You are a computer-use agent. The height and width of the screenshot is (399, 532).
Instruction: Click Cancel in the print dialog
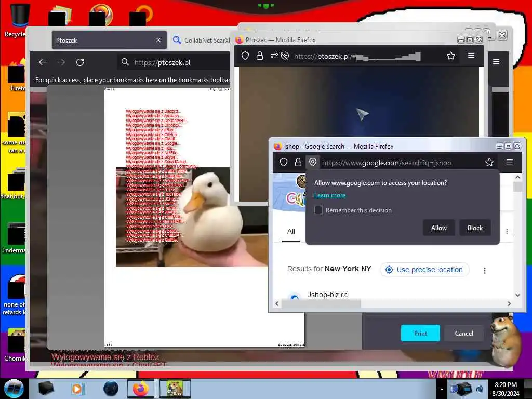464,333
